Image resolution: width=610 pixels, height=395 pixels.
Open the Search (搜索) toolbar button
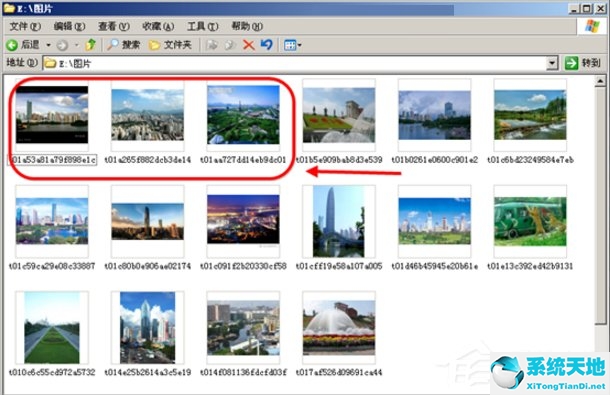pos(124,45)
